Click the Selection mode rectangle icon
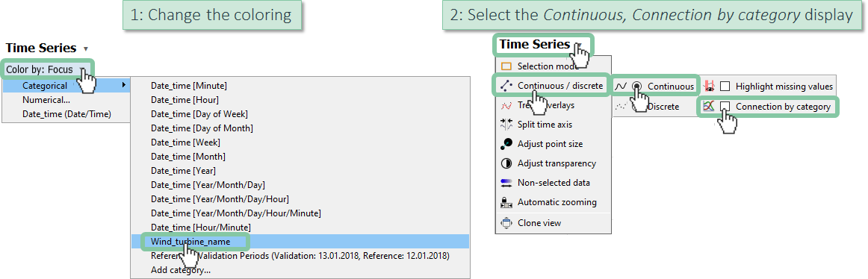 tap(506, 66)
